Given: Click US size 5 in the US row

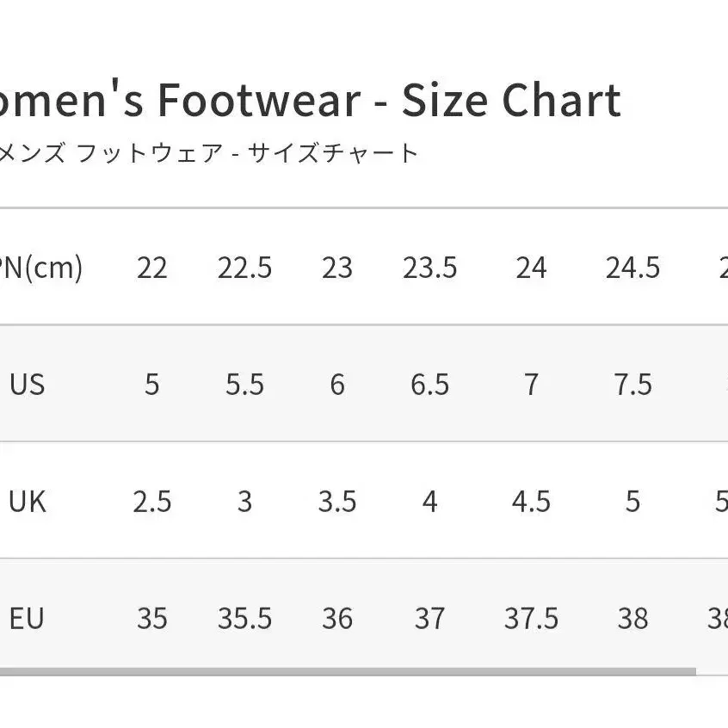Looking at the screenshot, I should coord(151,385).
